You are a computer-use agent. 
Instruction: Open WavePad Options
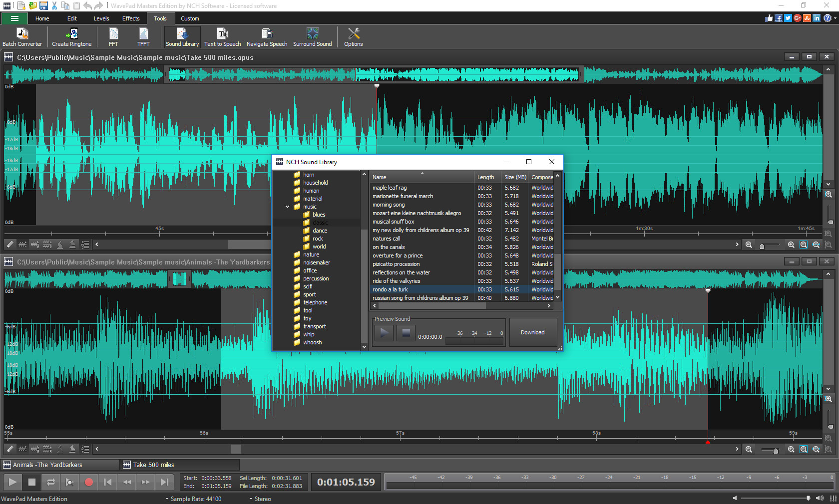pos(353,37)
